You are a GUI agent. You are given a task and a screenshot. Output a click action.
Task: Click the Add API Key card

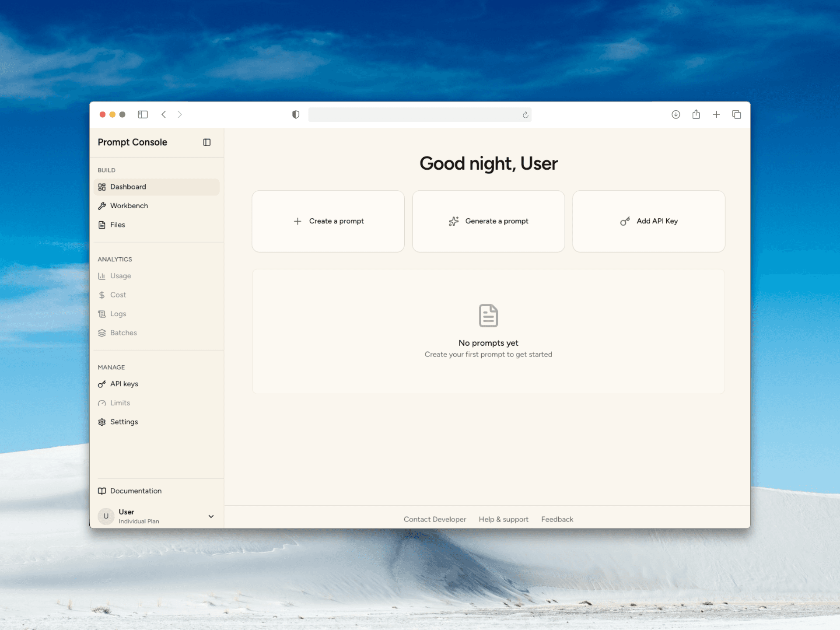tap(648, 221)
